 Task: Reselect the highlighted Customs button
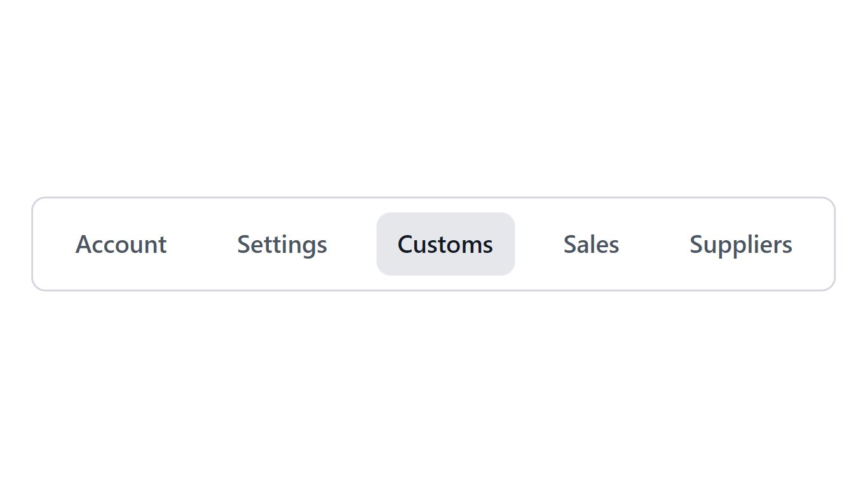(x=445, y=244)
